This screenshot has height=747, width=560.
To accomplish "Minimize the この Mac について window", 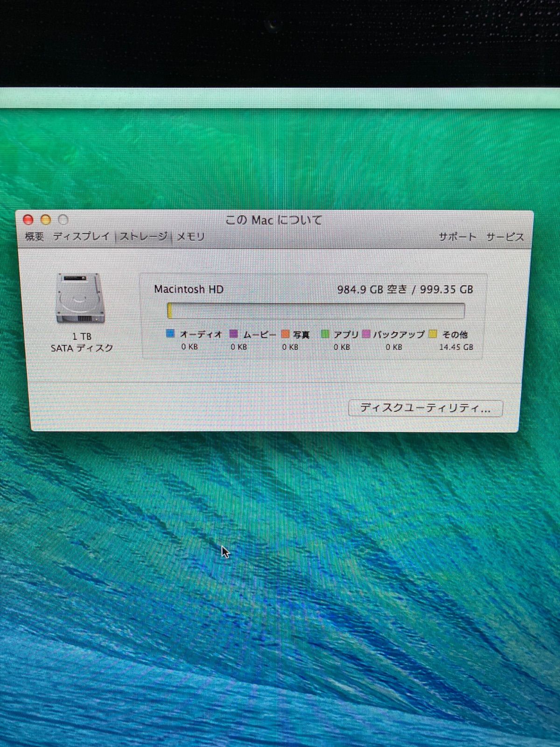I will click(x=46, y=219).
